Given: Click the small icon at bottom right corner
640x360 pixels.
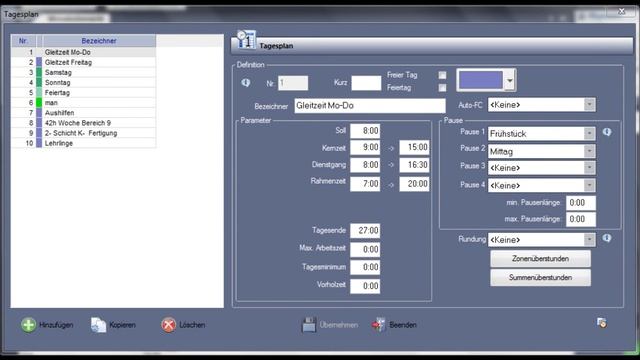Looking at the screenshot, I should pos(602,323).
